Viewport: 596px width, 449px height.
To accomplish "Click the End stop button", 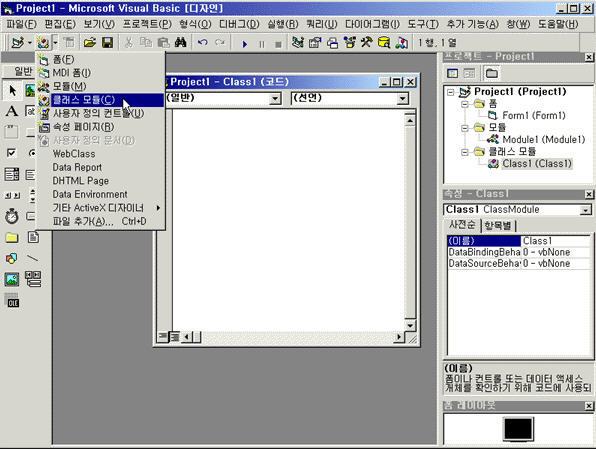I will [278, 44].
